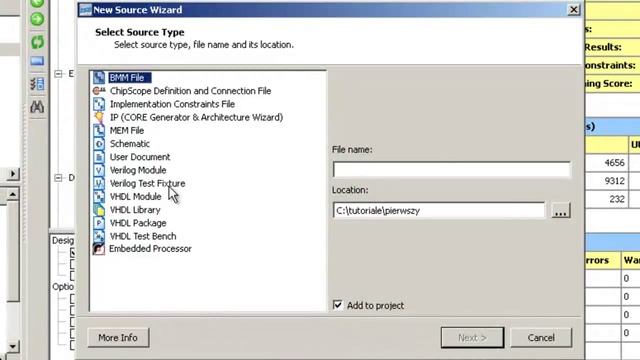The image size is (640, 360).
Task: Select Implementation Constraints File type
Action: click(x=172, y=104)
